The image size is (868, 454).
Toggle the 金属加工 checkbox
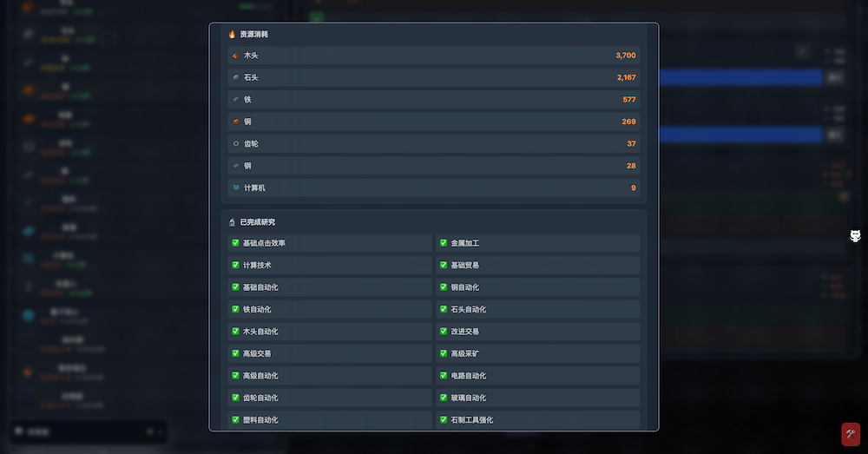coord(444,243)
